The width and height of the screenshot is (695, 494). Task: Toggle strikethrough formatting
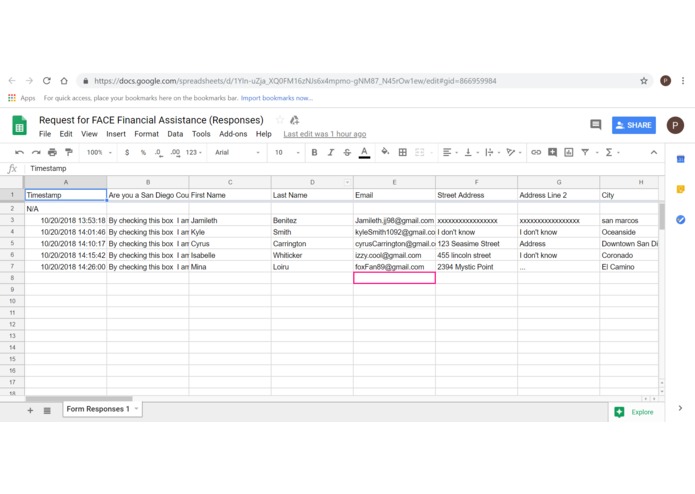click(347, 152)
